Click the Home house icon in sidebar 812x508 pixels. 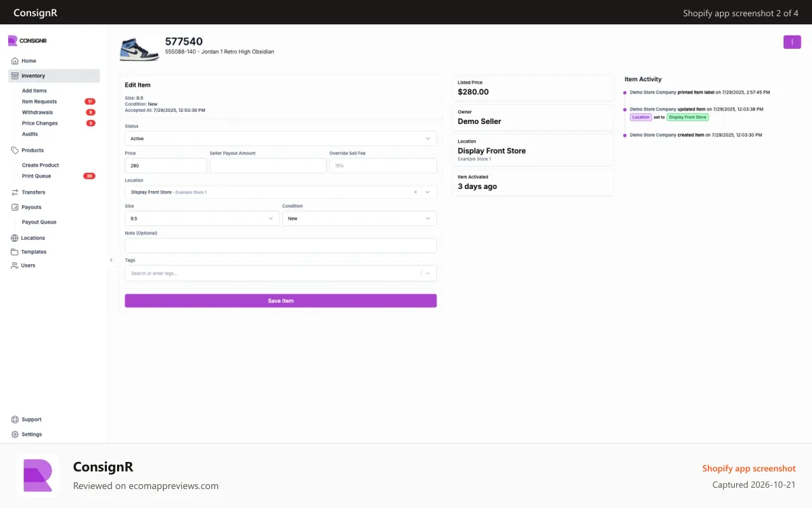(x=15, y=61)
